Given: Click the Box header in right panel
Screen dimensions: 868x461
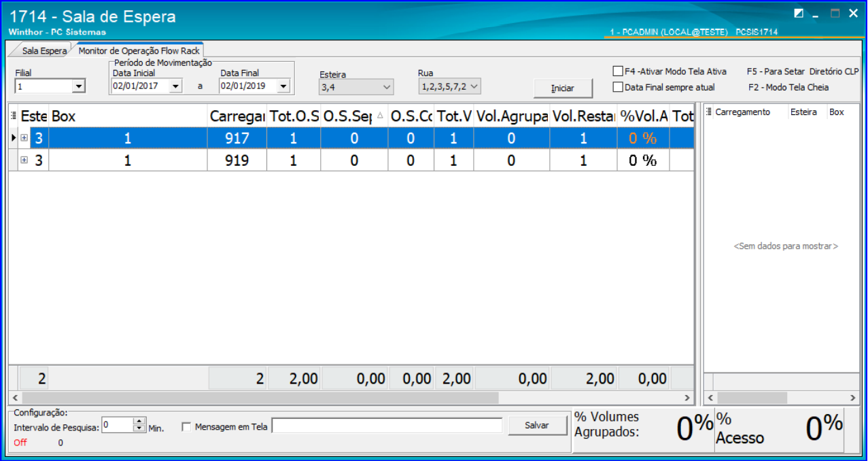Looking at the screenshot, I should [x=843, y=112].
